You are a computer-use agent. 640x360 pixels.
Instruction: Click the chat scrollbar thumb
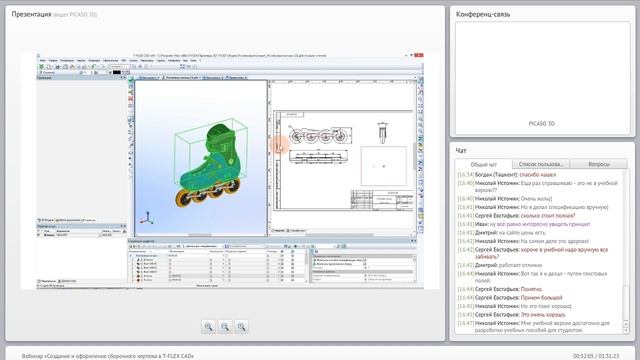626,302
